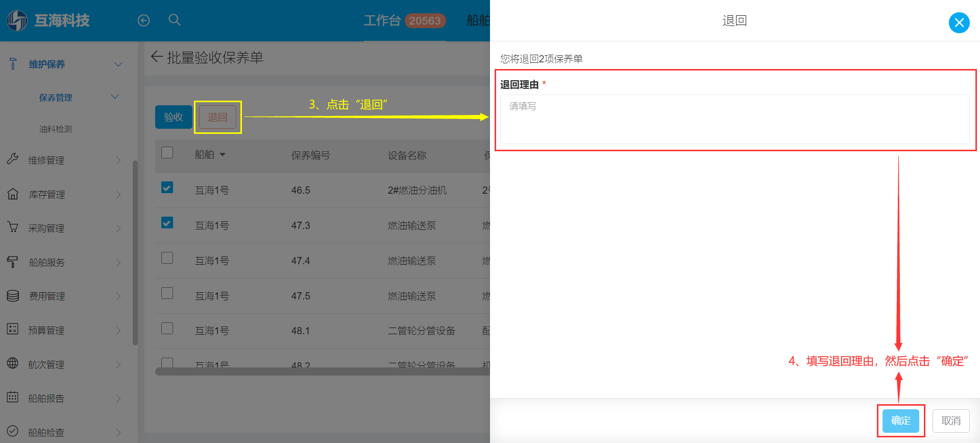Cancel the dialog with 取消
This screenshot has height=443, width=980.
click(951, 421)
